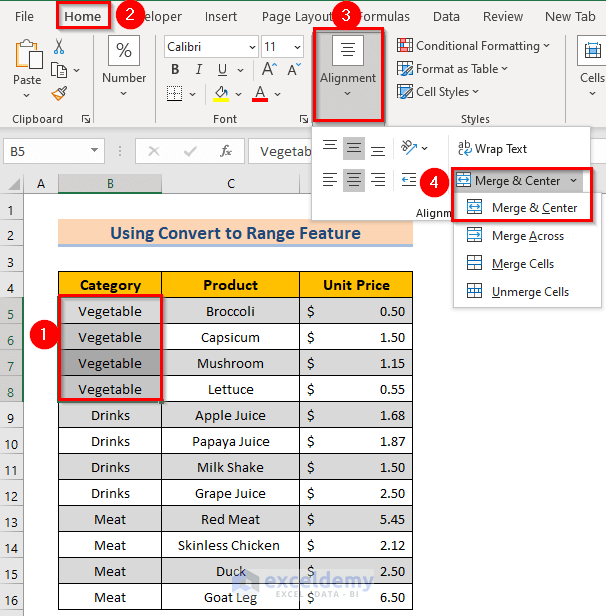Toggle Wrap Text
606x616 pixels.
(492, 149)
